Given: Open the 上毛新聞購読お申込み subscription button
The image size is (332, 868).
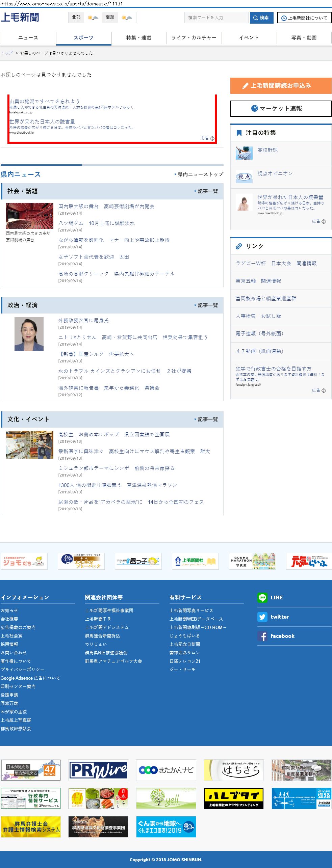Looking at the screenshot, I should point(281,86).
